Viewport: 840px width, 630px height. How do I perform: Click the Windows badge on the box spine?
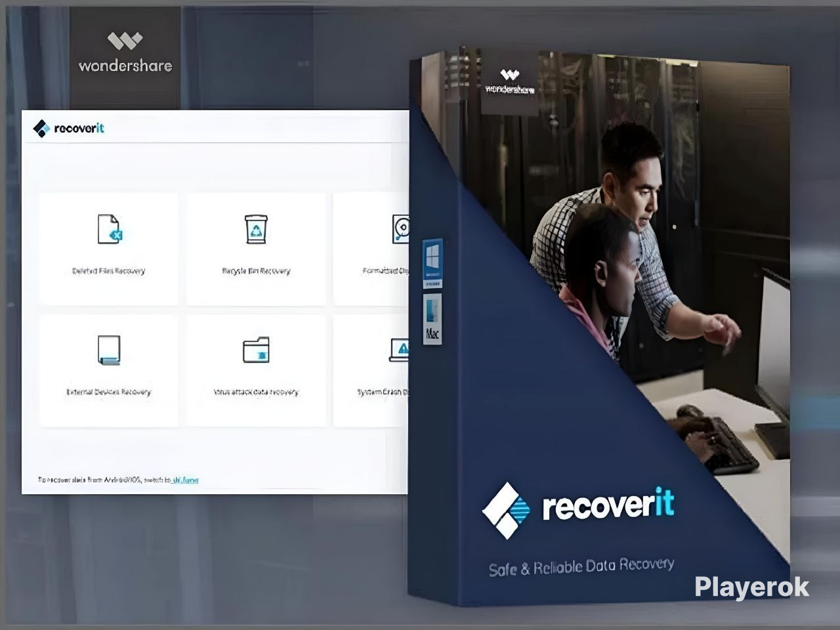point(432,263)
